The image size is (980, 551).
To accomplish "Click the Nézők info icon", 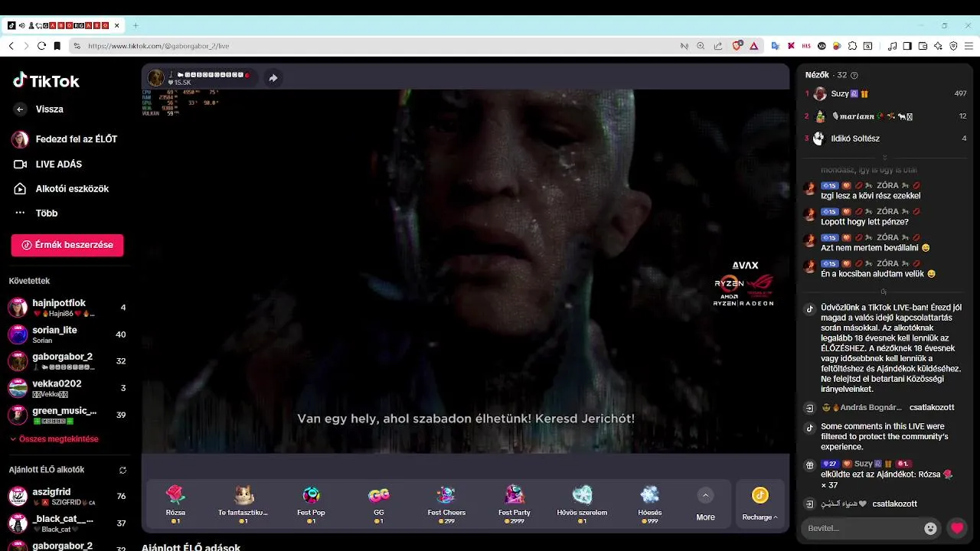I will point(854,75).
